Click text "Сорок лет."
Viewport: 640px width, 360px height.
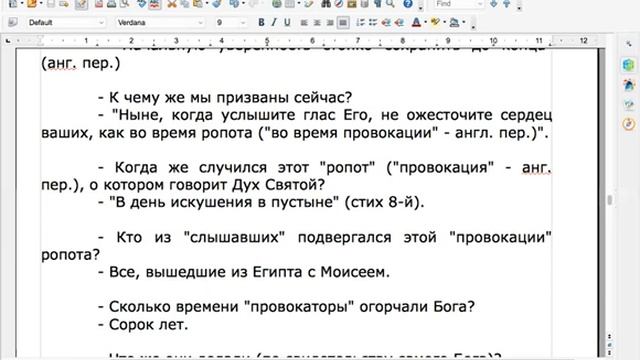[149, 324]
